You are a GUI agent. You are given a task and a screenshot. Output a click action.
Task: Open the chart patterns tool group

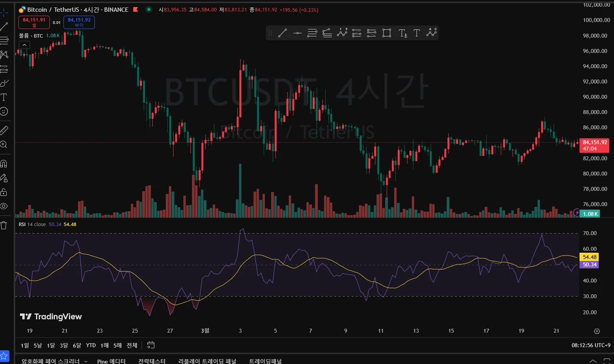click(4, 54)
